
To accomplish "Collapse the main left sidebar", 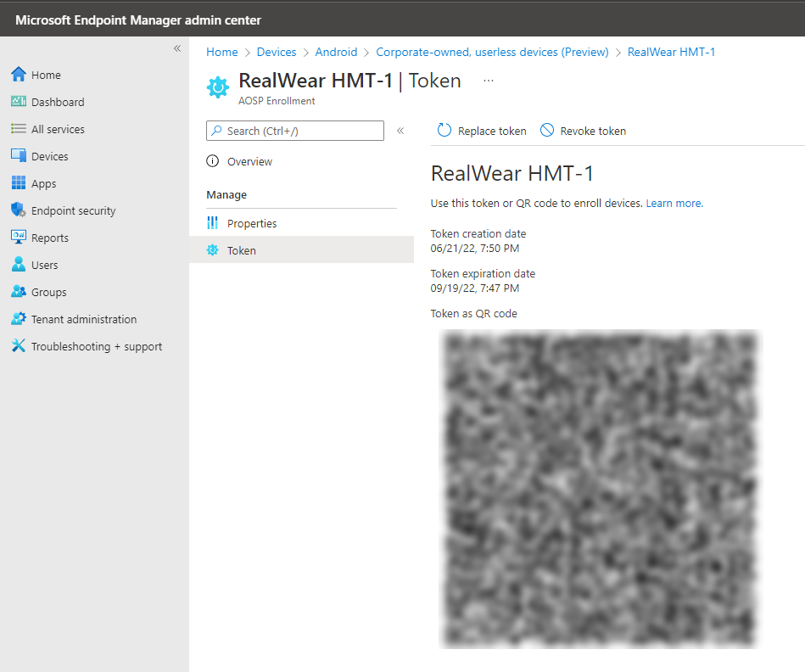I will point(177,48).
